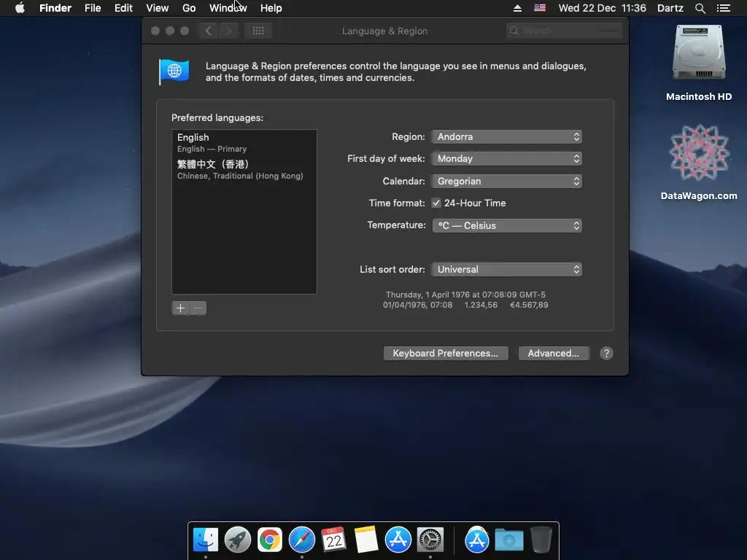Open the Go menu
The height and width of the screenshot is (560, 747).
click(x=189, y=8)
